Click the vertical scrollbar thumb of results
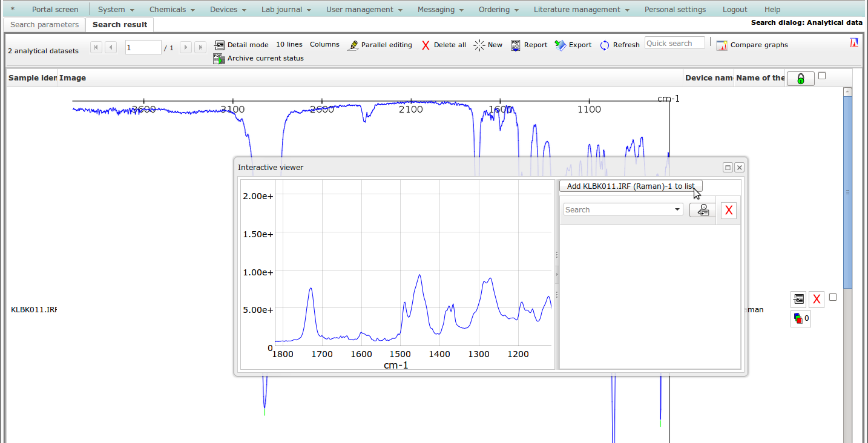 pos(847,192)
